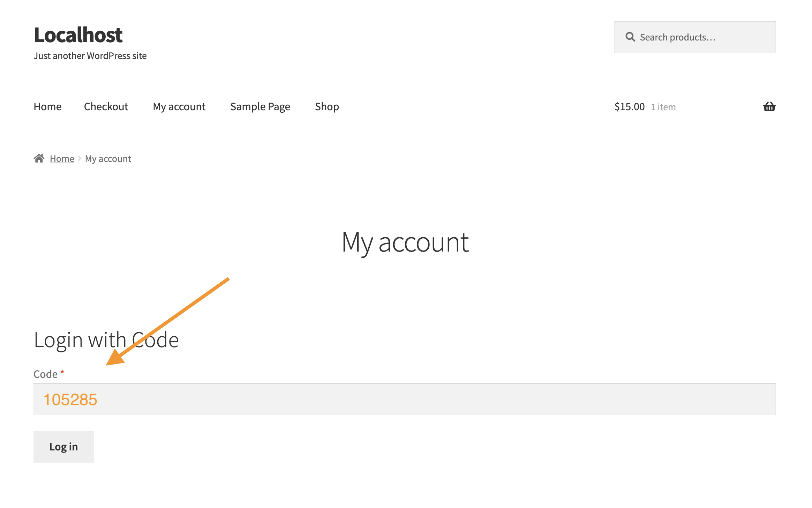Click the $15.00 cart total
812x508 pixels.
630,106
